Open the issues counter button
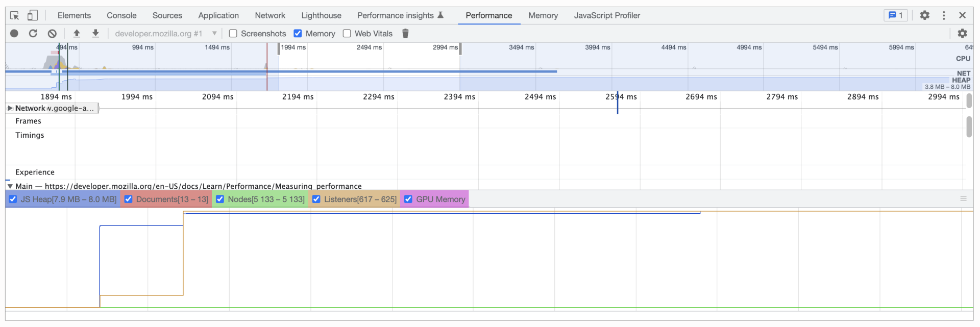The width and height of the screenshot is (980, 327). tap(895, 15)
